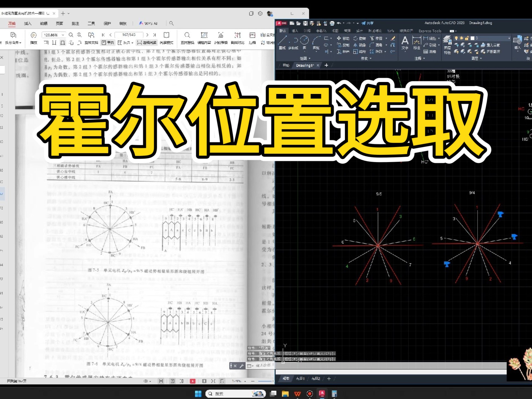The height and width of the screenshot is (399, 532).
Task: Toggle the layer lock icon in layer dropdown
Action: (x=467, y=38)
